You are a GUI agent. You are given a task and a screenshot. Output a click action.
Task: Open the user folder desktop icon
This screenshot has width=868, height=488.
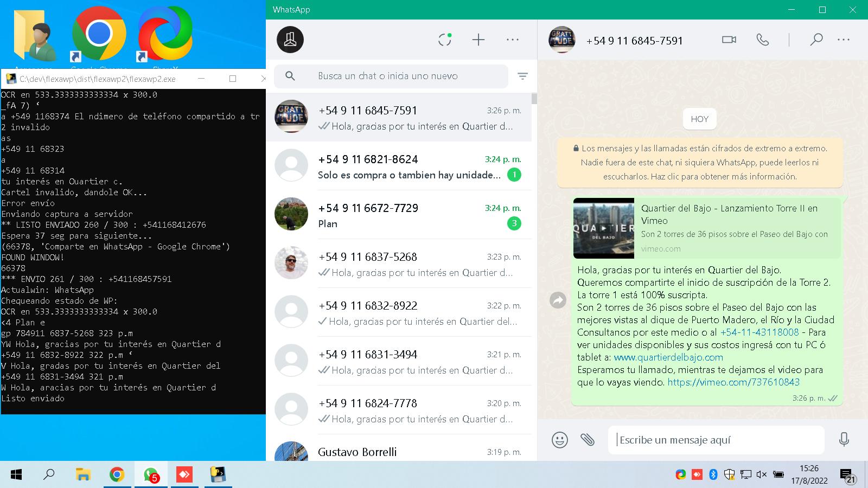point(35,35)
